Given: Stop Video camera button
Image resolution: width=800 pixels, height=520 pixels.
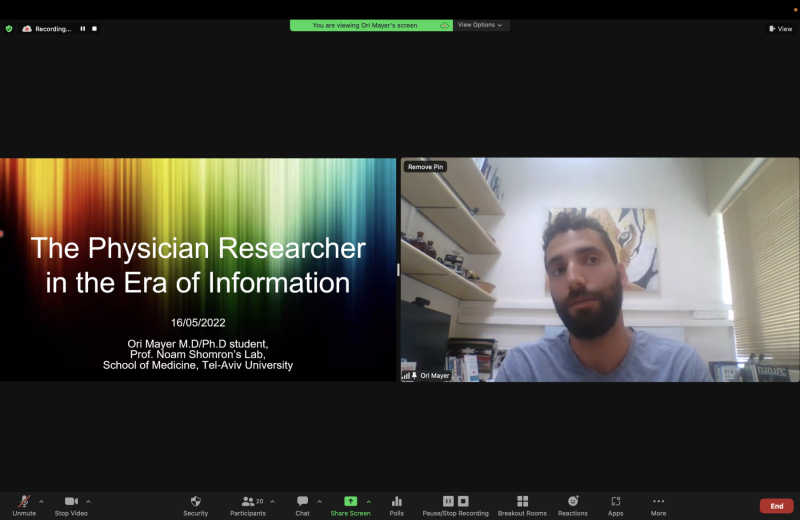Looking at the screenshot, I should click(x=71, y=505).
